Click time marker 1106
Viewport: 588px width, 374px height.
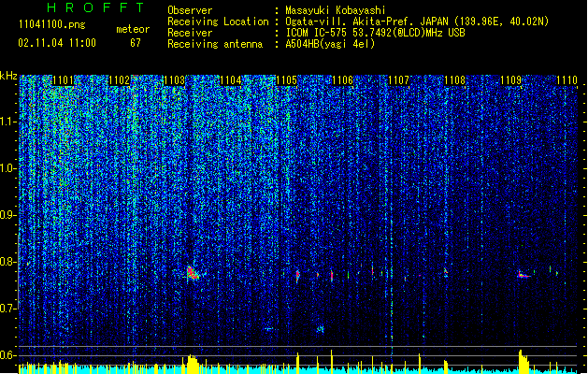coord(343,80)
